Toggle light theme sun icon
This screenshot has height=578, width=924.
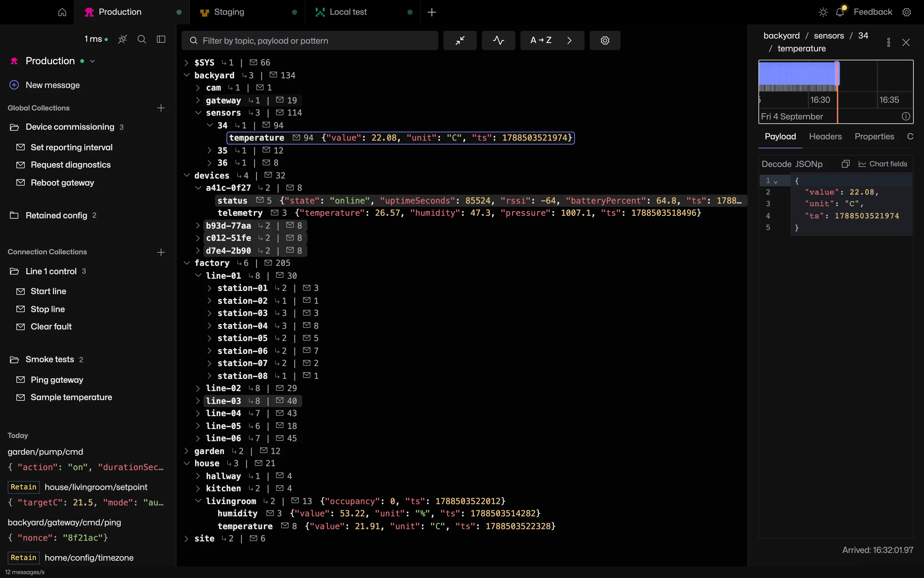click(823, 12)
